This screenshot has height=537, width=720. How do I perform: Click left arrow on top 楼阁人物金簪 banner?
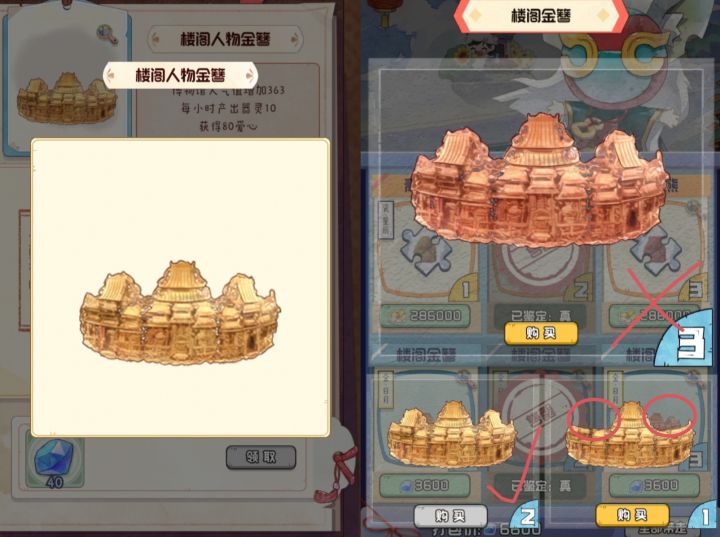click(155, 40)
